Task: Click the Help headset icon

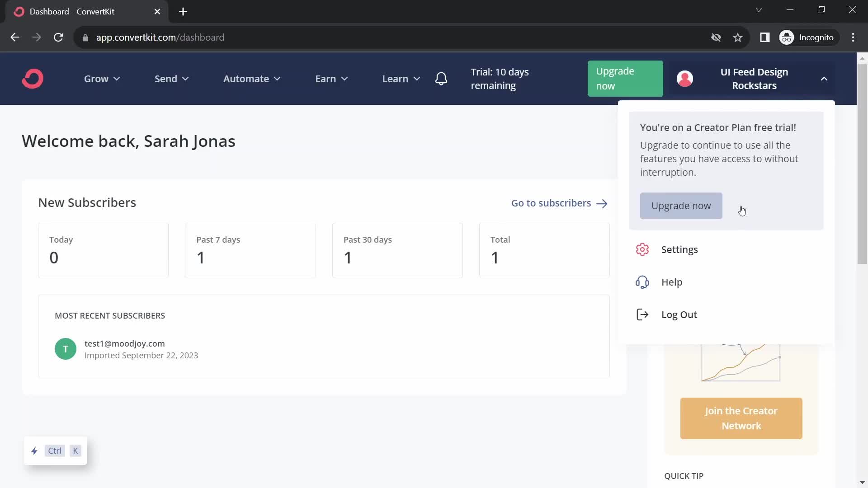Action: tap(642, 282)
